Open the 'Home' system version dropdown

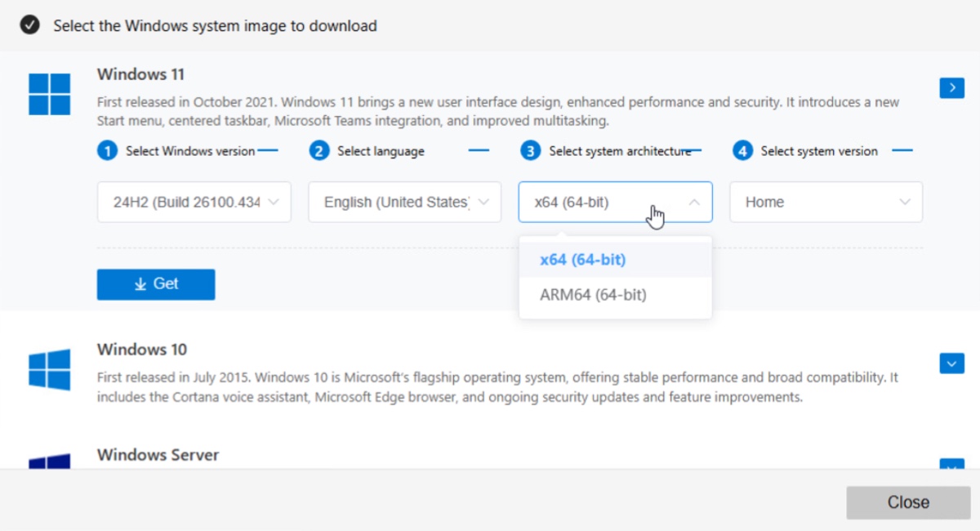(825, 202)
